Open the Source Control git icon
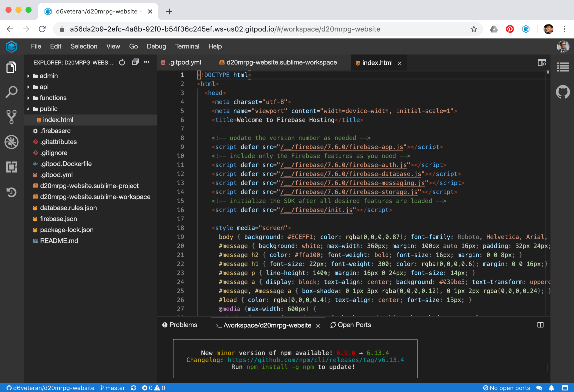Screen dimensions: 574x392 [12, 117]
